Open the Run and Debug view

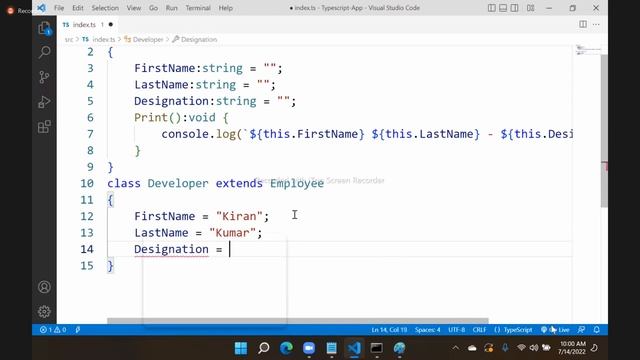[x=44, y=102]
